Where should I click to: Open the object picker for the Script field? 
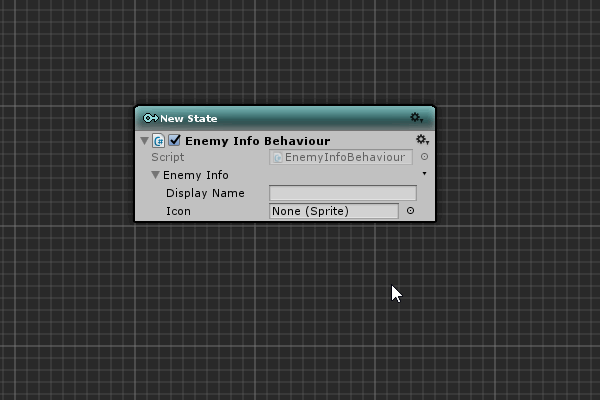pos(424,157)
